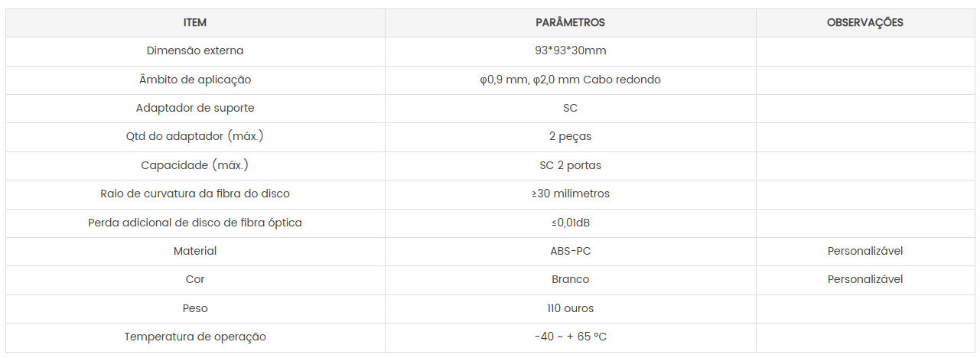Select the ≥30 milímetros value
Screen dimensions: 980x358
point(570,194)
